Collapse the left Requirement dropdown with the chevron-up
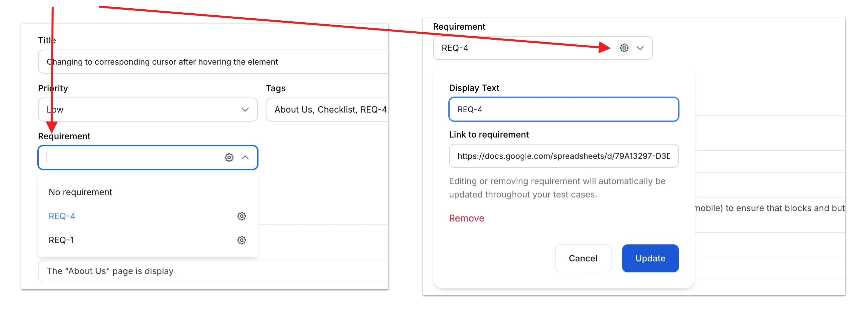 pos(245,157)
